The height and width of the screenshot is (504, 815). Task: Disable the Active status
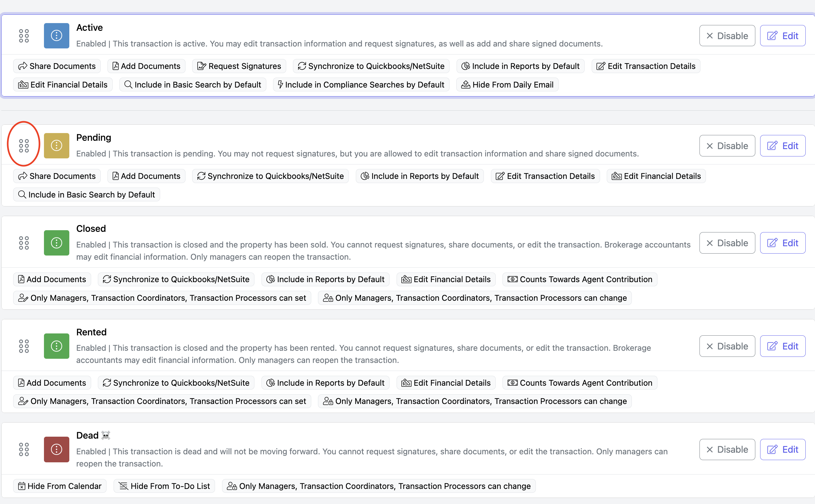[727, 36]
